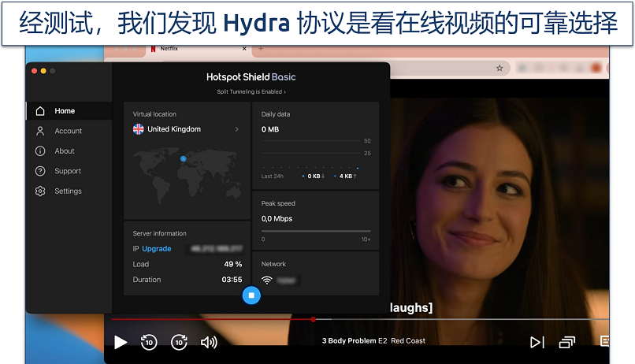Click the Upgrade link next to IP

click(156, 249)
